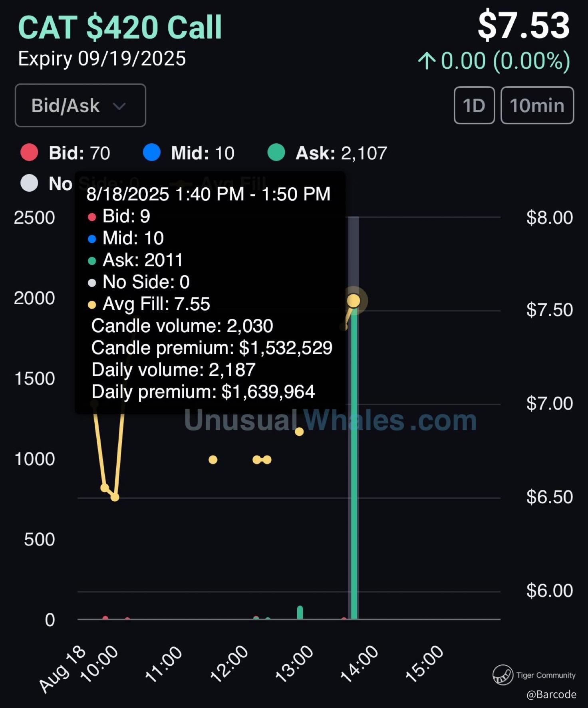Toggle the gray No Side legend dot
This screenshot has height=708, width=588.
click(x=29, y=183)
